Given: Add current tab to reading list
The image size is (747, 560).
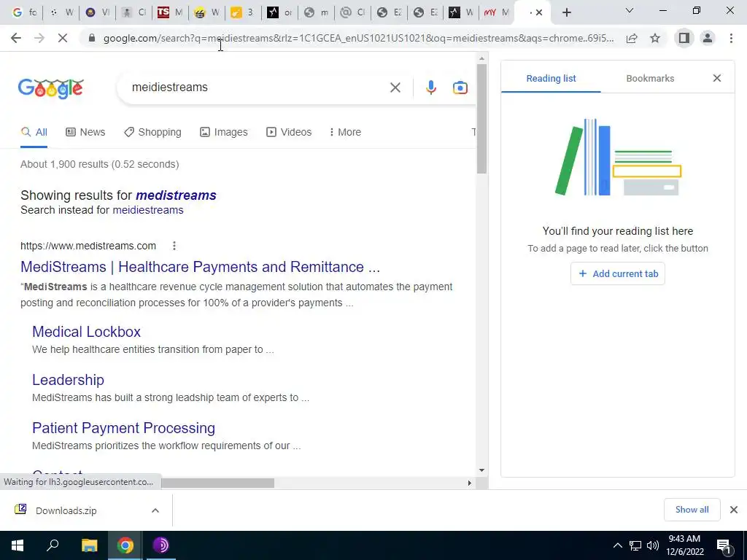Looking at the screenshot, I should click(x=617, y=274).
